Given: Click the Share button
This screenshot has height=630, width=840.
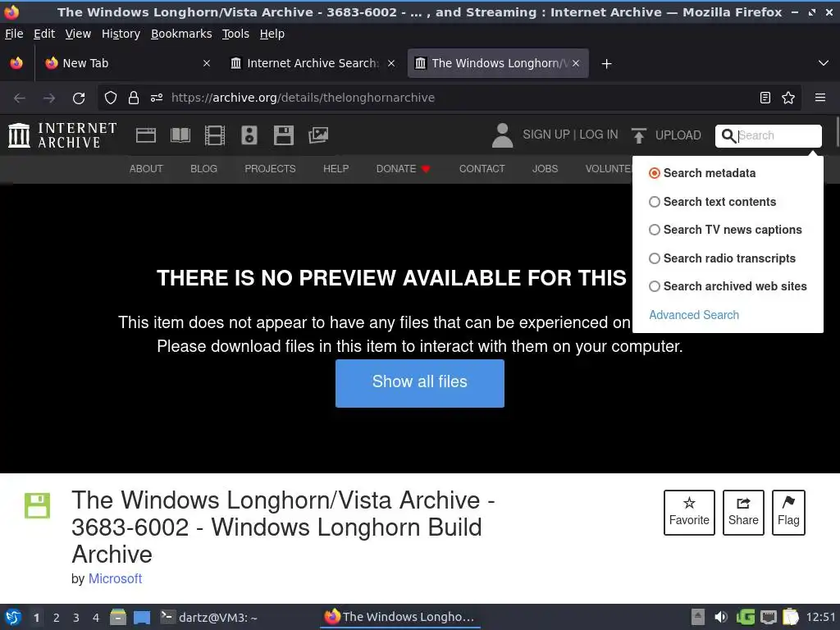Looking at the screenshot, I should (743, 512).
